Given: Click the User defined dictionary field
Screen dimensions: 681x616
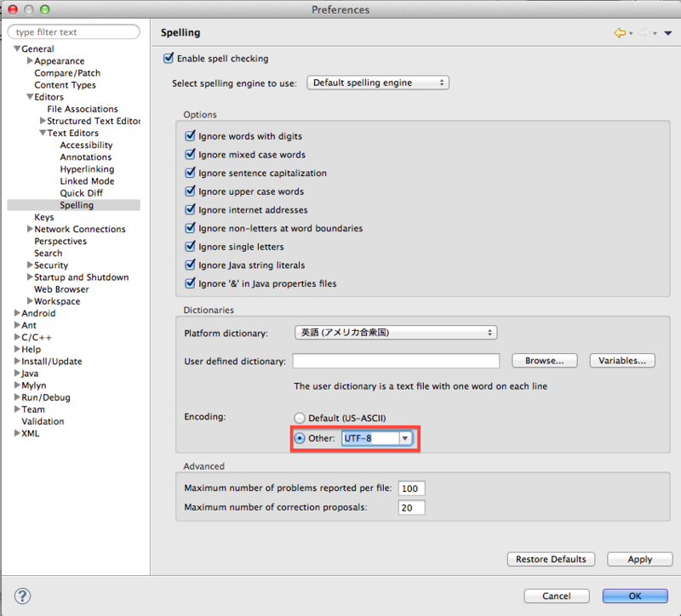Looking at the screenshot, I should coord(396,361).
